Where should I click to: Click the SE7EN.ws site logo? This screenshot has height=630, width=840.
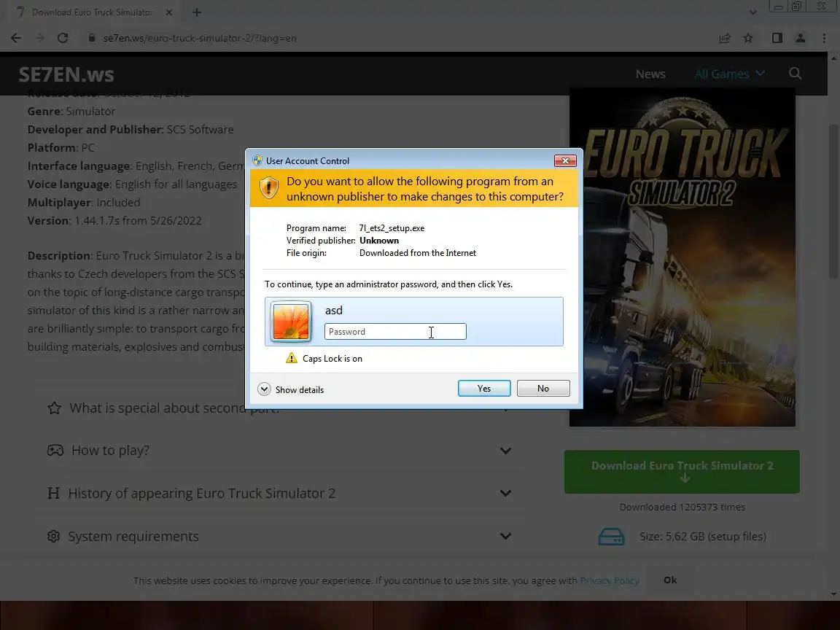[66, 74]
